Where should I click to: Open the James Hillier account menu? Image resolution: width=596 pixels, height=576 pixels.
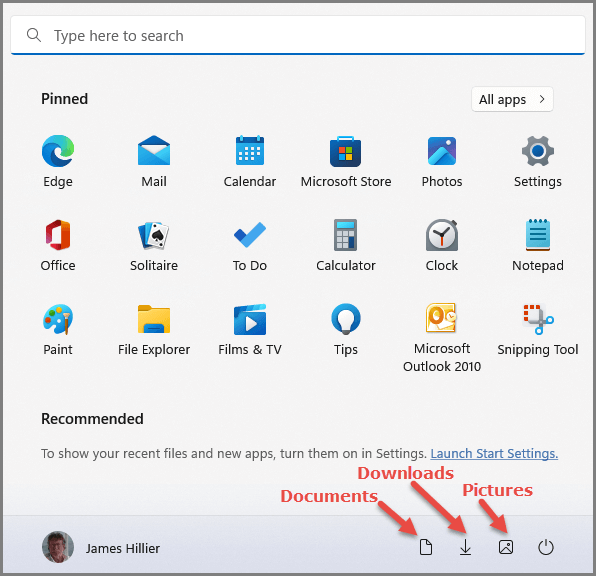[x=101, y=547]
